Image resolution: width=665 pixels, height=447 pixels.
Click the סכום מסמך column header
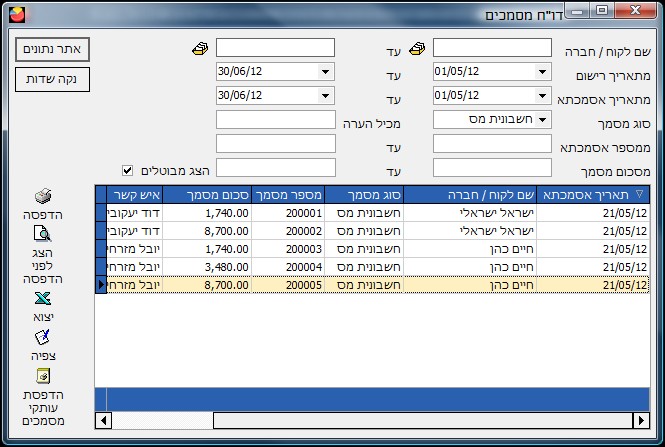(x=207, y=195)
